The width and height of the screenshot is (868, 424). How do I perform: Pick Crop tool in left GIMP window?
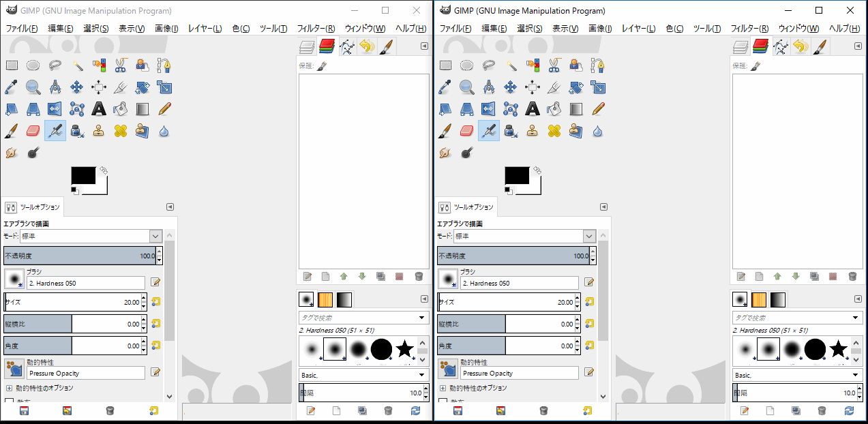(x=121, y=87)
